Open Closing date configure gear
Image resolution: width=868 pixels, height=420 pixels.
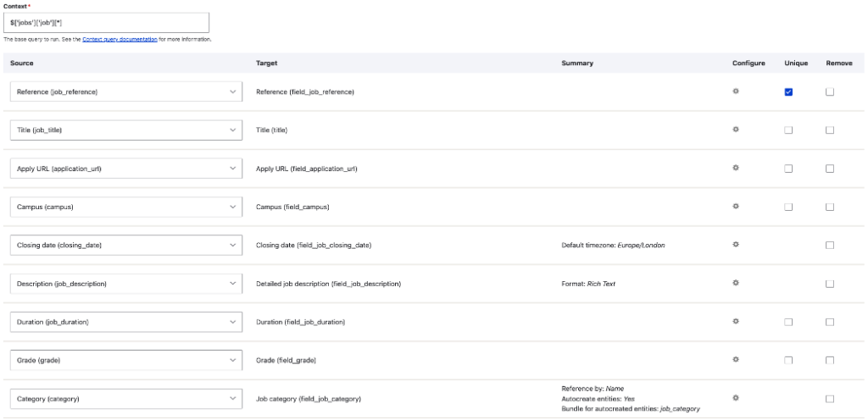[x=736, y=244]
